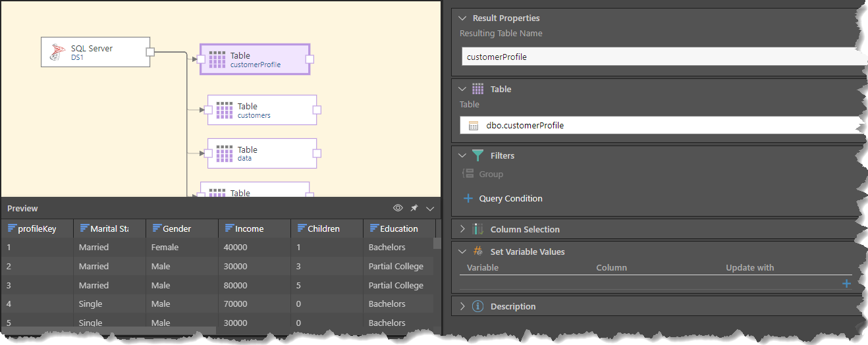Image resolution: width=868 pixels, height=345 pixels.
Task: Click the data table node icon
Action: 225,153
